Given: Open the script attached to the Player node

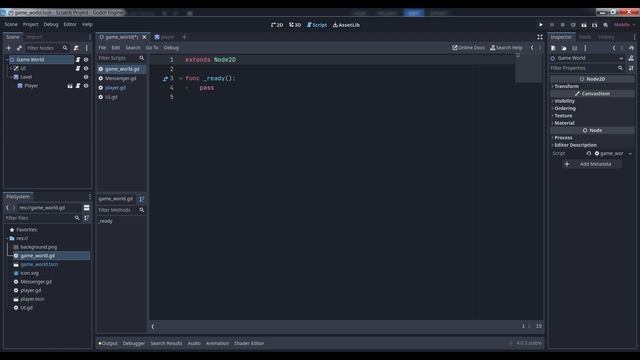Looking at the screenshot, I should 78,86.
